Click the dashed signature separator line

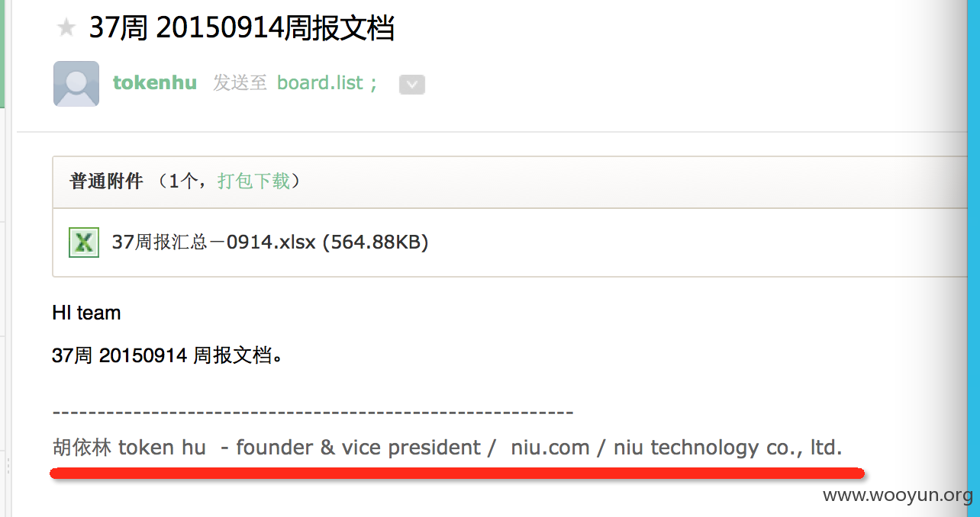313,413
